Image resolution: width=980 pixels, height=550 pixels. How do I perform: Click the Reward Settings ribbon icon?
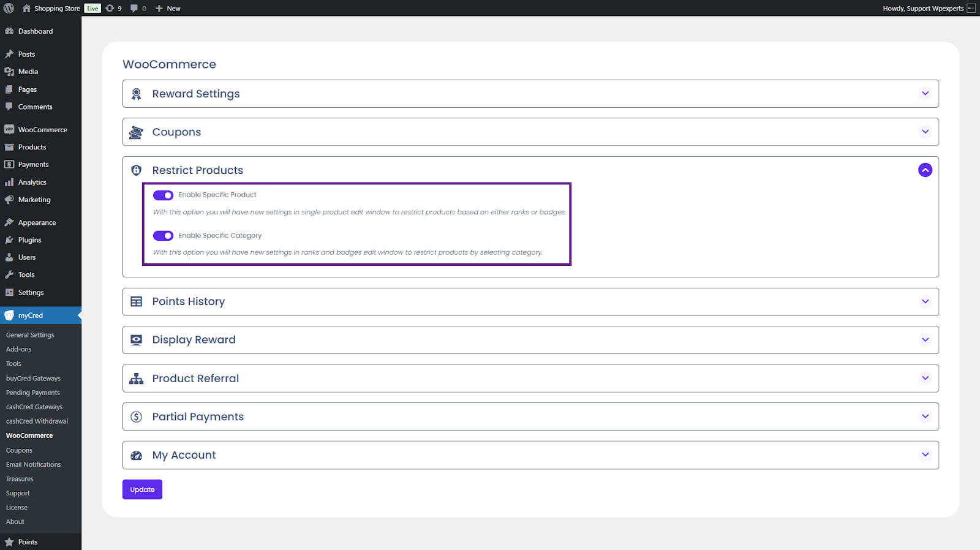click(137, 94)
